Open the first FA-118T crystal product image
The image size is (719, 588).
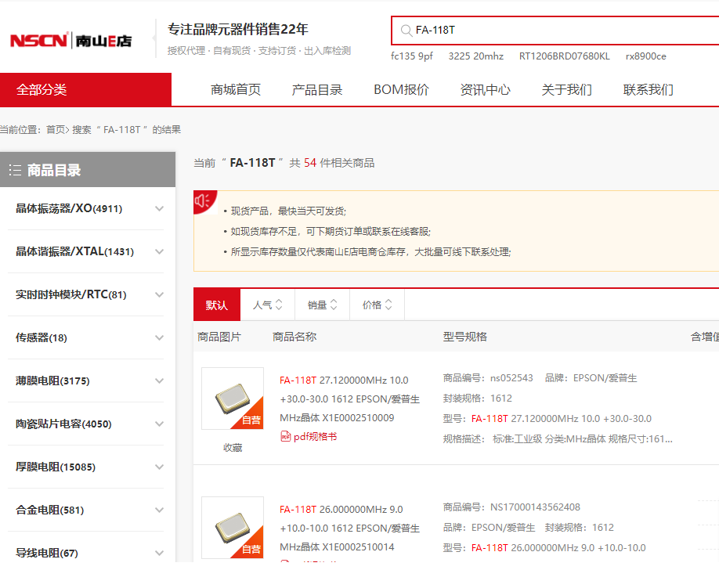pyautogui.click(x=232, y=399)
